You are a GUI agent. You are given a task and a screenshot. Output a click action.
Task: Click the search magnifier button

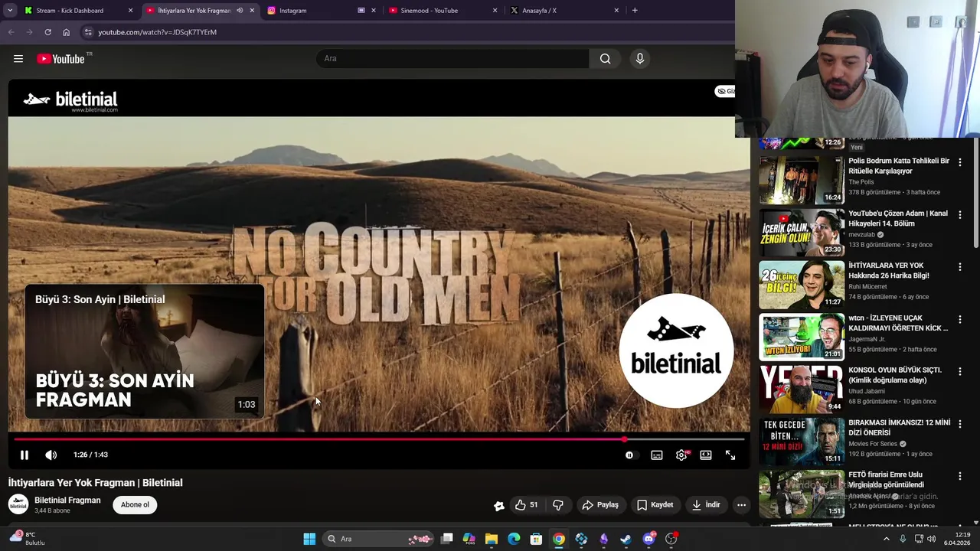click(x=605, y=58)
